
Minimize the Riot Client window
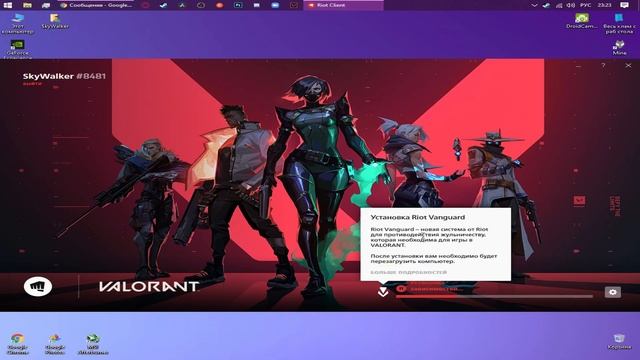tap(578, 66)
